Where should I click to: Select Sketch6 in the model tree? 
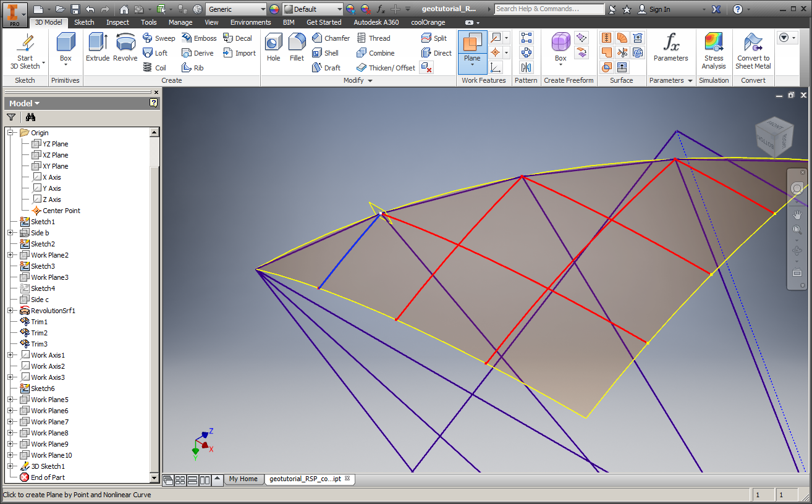(x=43, y=388)
